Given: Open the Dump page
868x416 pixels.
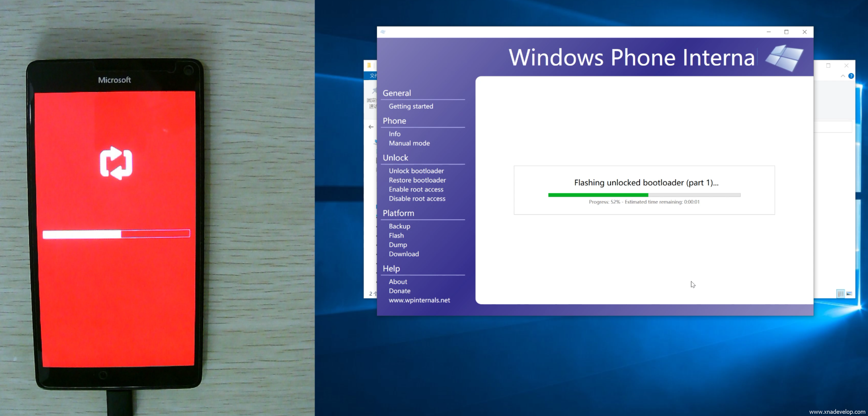Looking at the screenshot, I should coord(398,245).
